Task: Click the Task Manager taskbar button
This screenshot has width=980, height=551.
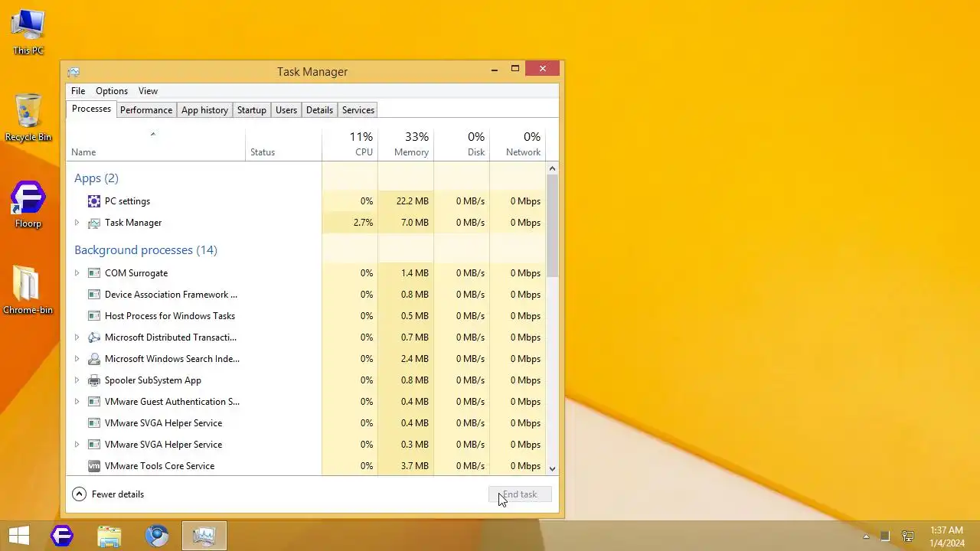Action: click(204, 536)
